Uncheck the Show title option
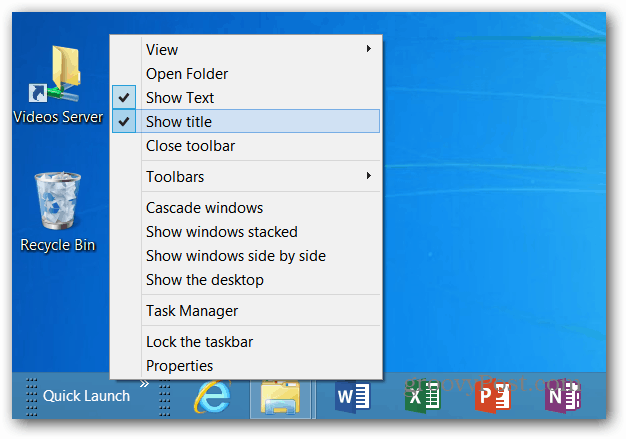The height and width of the screenshot is (439, 626). click(246, 121)
